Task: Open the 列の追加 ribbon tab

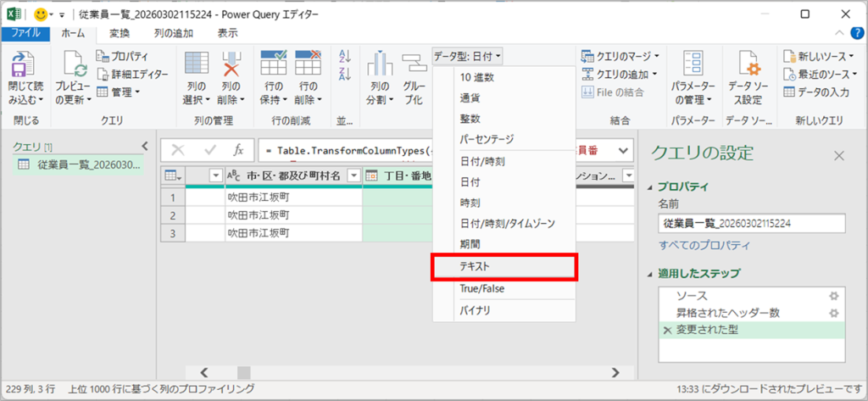Action: (172, 33)
